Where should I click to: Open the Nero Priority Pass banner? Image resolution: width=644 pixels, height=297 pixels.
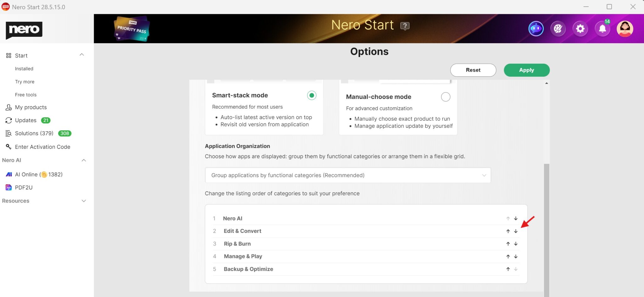(131, 28)
